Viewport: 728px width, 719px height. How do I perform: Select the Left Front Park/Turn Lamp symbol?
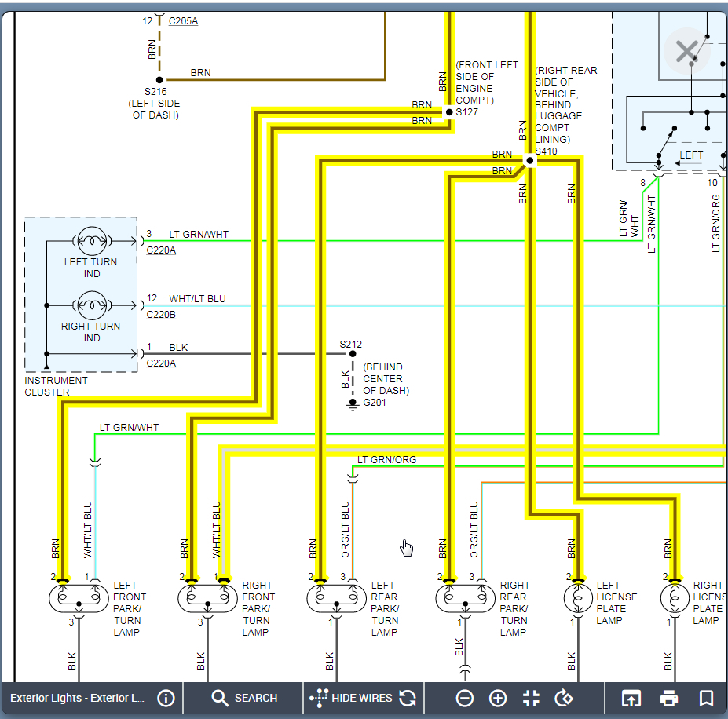pos(79,599)
